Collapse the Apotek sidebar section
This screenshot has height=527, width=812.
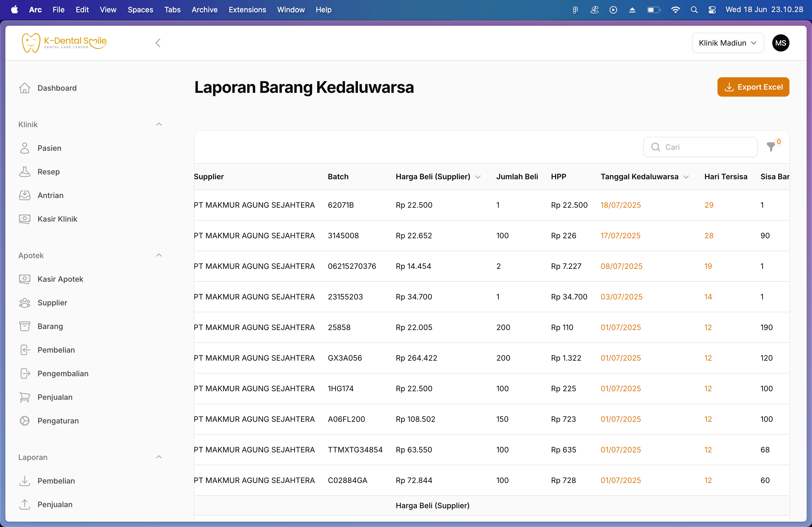(x=159, y=255)
